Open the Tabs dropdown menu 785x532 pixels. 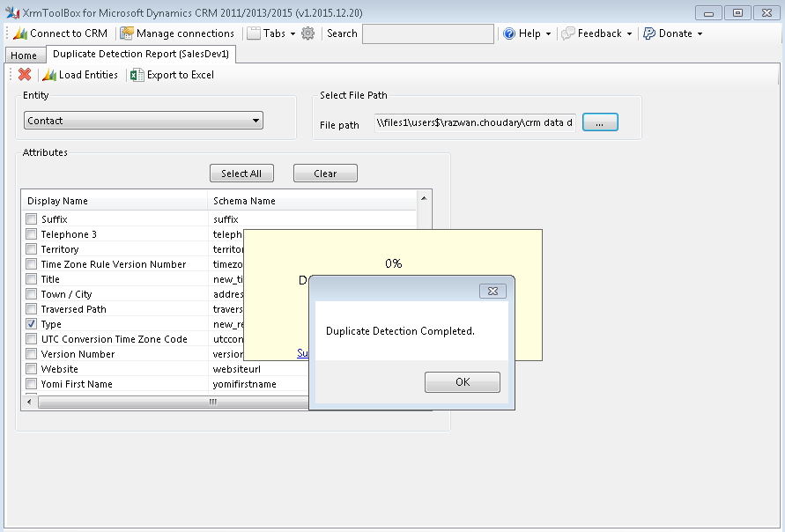click(271, 33)
